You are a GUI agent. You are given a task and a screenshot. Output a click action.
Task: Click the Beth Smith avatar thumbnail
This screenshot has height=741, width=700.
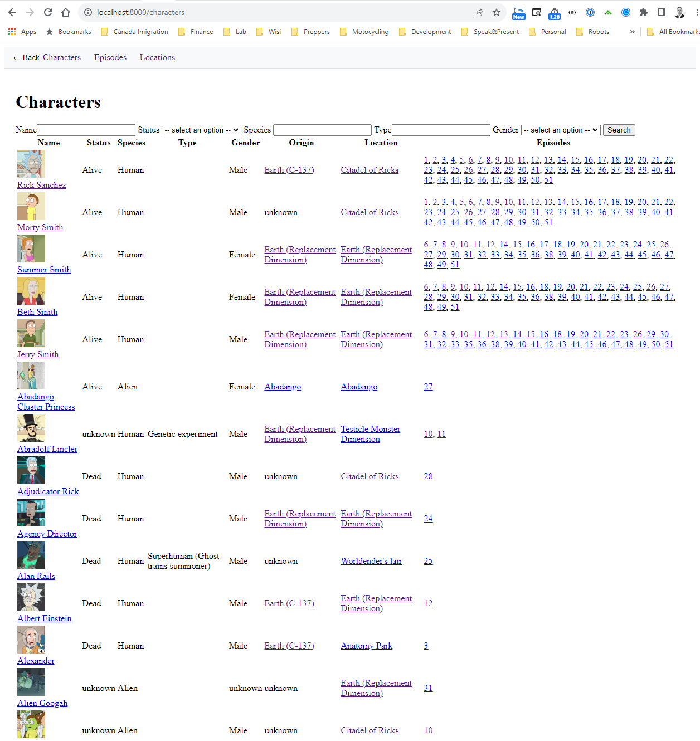[31, 291]
